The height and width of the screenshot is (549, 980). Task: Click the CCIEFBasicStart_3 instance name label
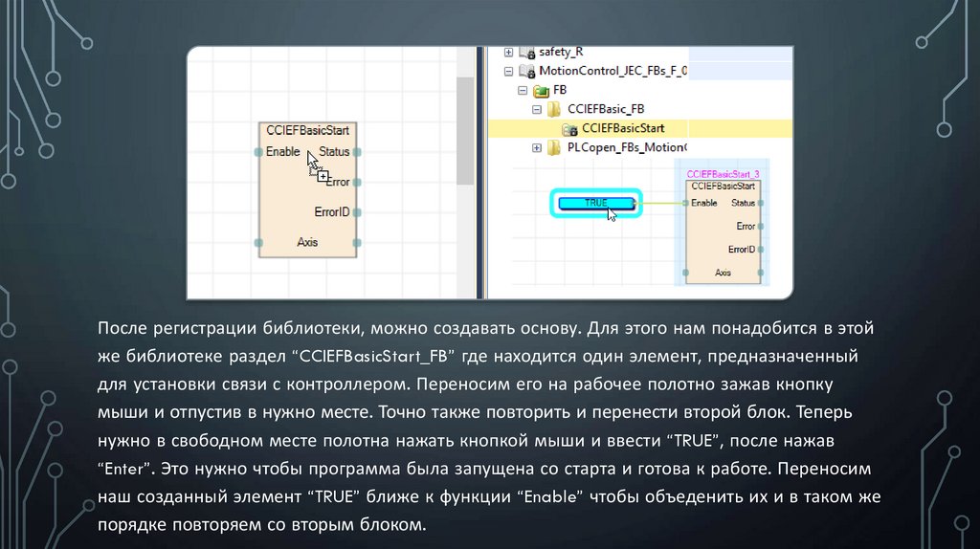(723, 174)
